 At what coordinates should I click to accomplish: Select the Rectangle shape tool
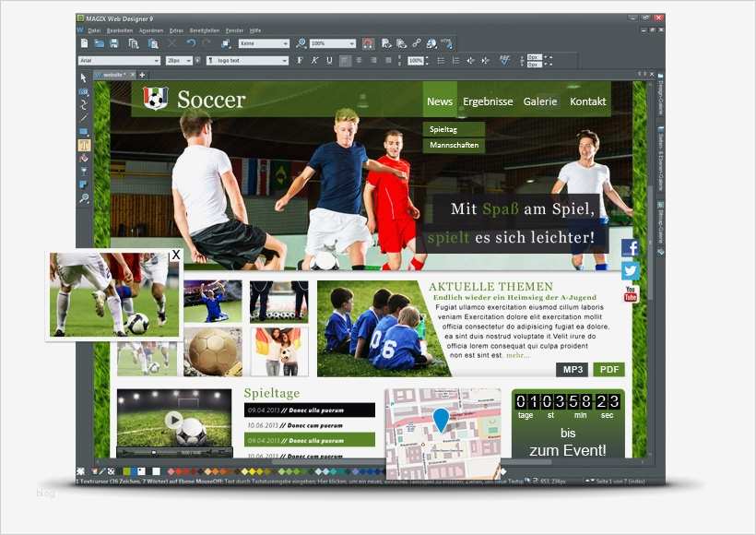[x=84, y=131]
